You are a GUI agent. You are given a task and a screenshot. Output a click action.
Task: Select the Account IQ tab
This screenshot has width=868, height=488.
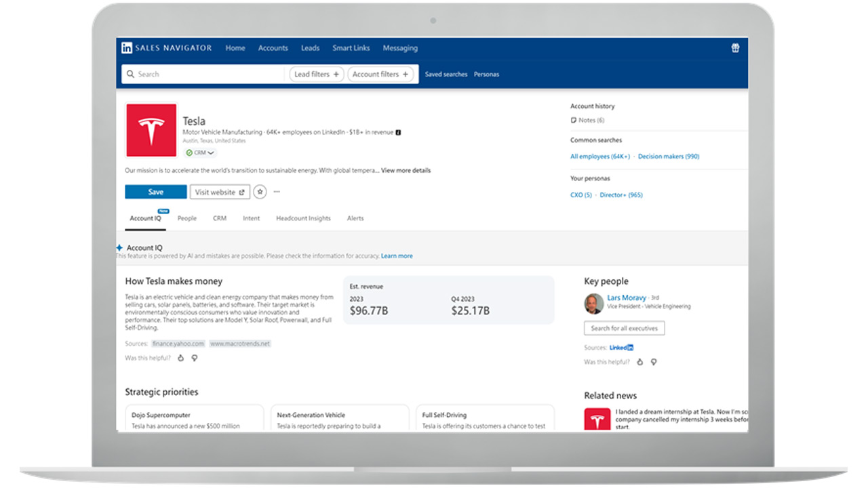click(x=146, y=218)
